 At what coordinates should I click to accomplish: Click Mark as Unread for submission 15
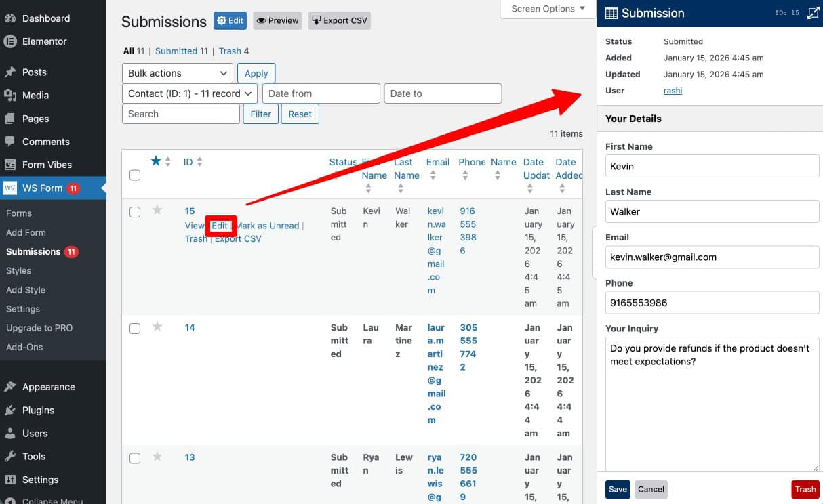pos(267,226)
